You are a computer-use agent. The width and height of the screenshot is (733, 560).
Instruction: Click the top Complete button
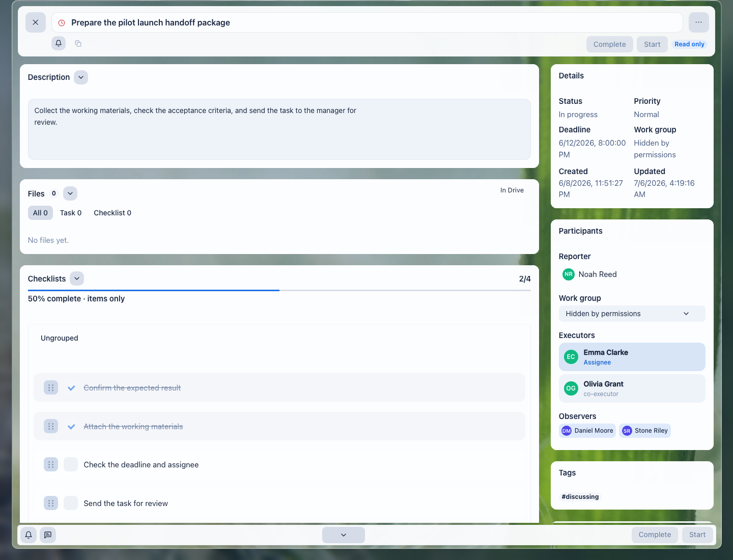609,44
